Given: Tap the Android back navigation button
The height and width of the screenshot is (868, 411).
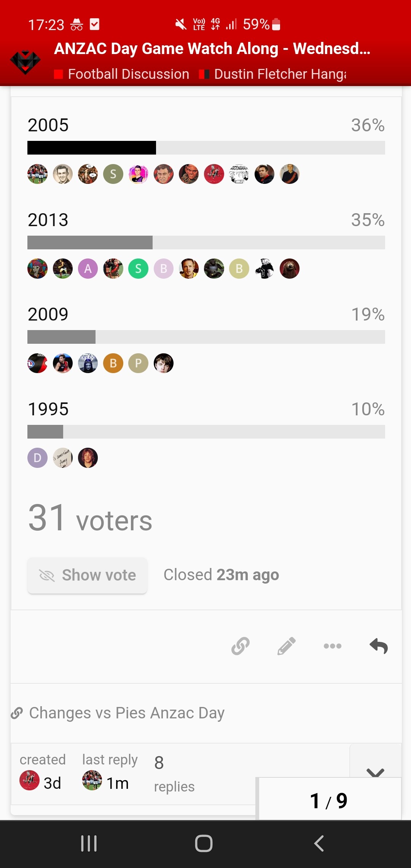Looking at the screenshot, I should point(319,844).
